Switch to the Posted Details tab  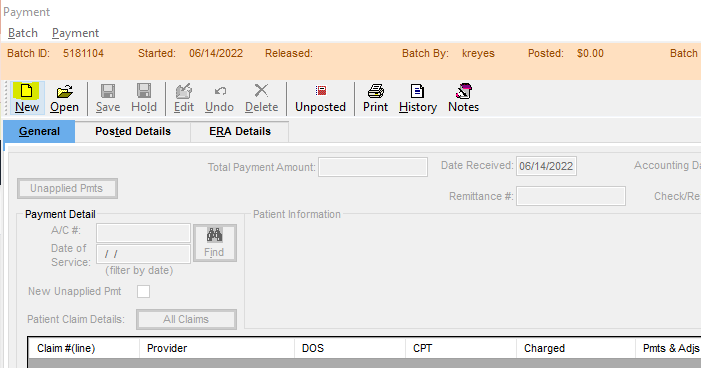[133, 131]
